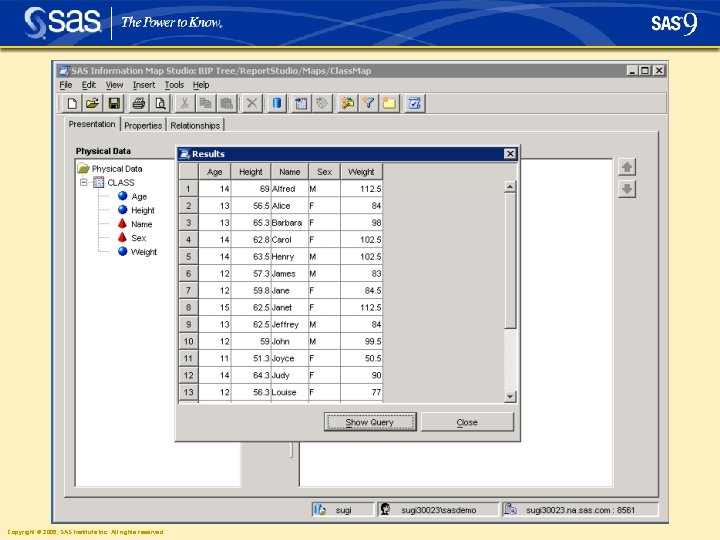The height and width of the screenshot is (540, 720).
Task: Click the cell containing Alfred
Action: 290,189
